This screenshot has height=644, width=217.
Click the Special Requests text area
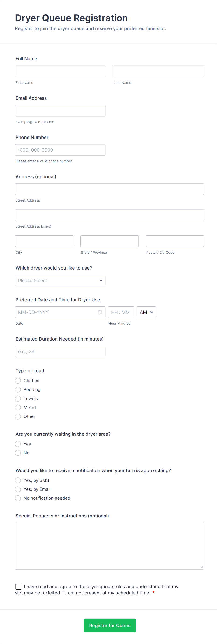click(109, 546)
